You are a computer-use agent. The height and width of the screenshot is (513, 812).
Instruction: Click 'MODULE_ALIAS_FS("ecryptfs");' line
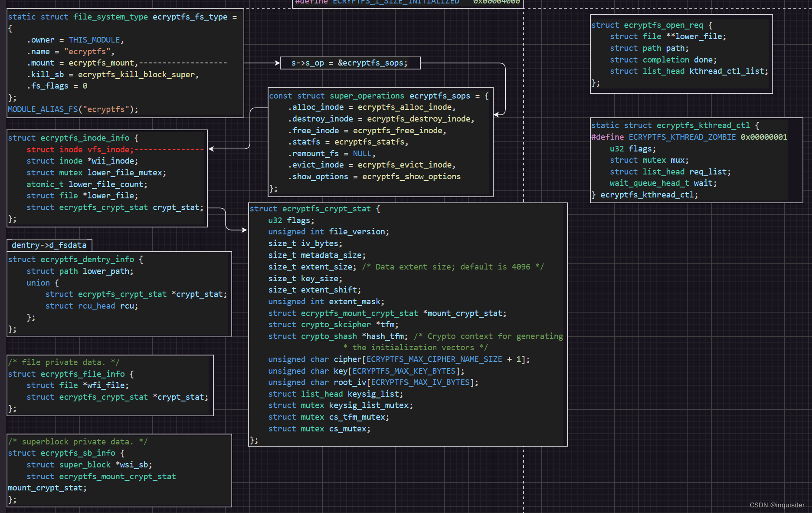click(73, 109)
